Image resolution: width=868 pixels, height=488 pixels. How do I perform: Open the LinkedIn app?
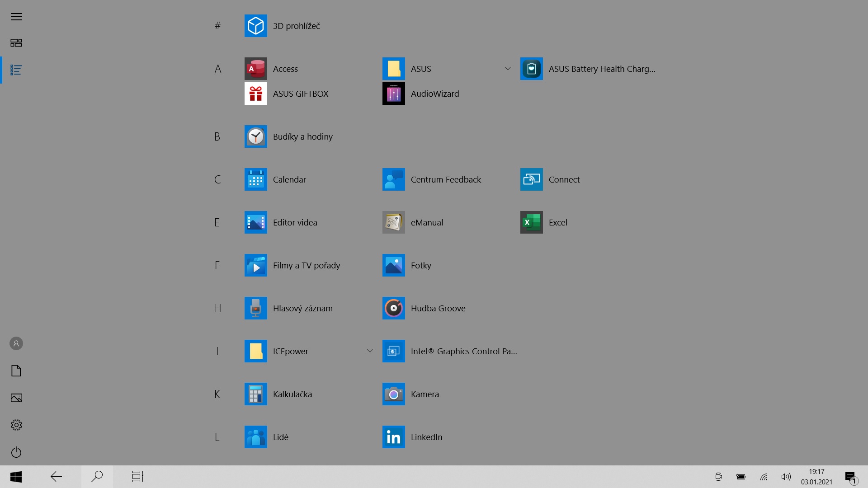point(393,437)
